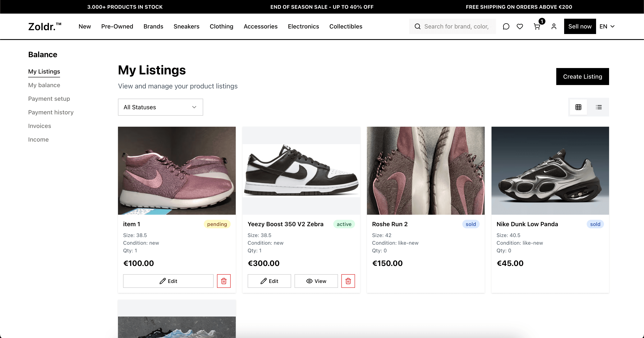Image resolution: width=644 pixels, height=338 pixels.
Task: Open the chat messages icon
Action: 506,26
